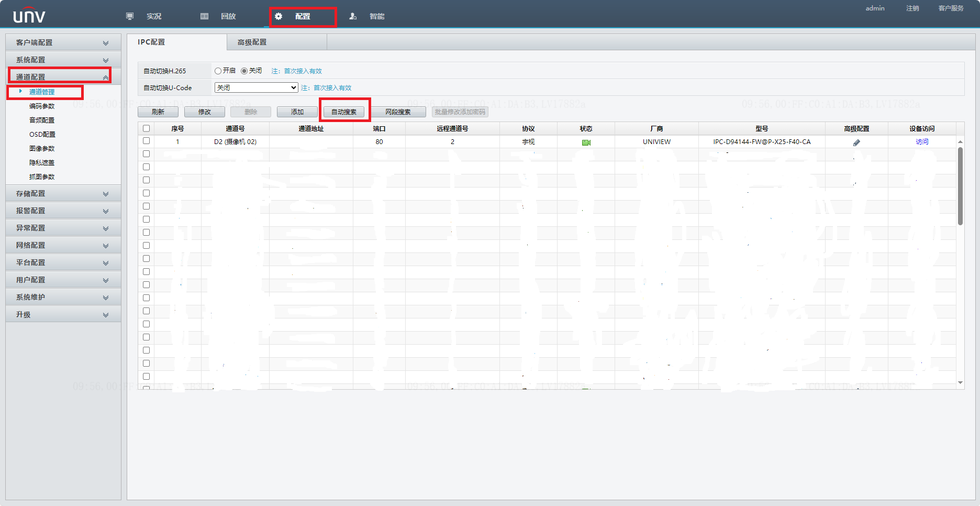Click the UNV logo

(29, 16)
